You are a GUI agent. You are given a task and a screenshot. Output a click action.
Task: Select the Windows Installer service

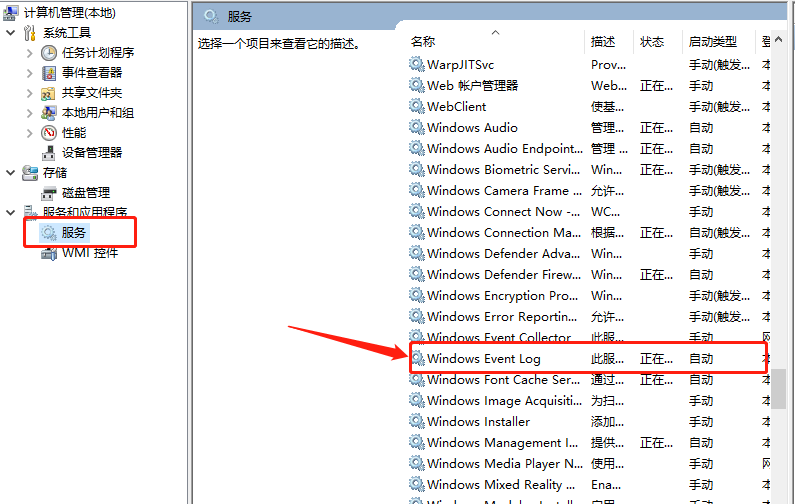pyautogui.click(x=478, y=422)
